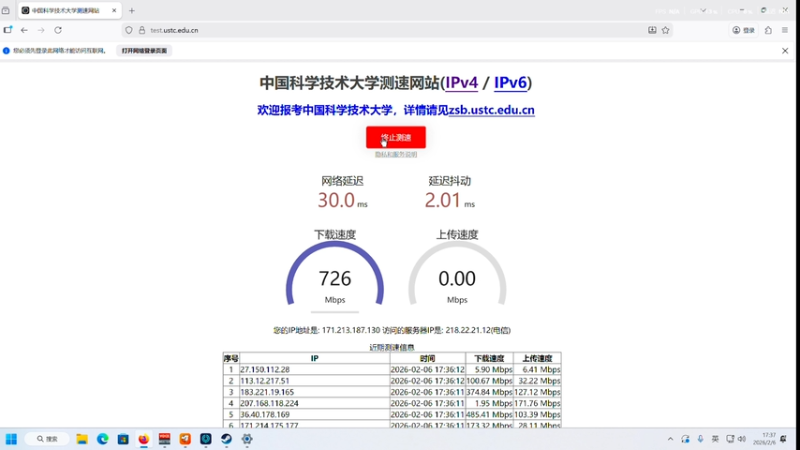Click the 374.84 Mbps download cell
The image size is (800, 450).
[x=489, y=392]
